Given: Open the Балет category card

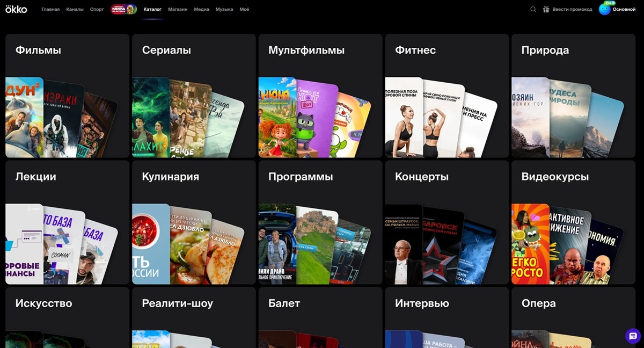Looking at the screenshot, I should tap(320, 317).
